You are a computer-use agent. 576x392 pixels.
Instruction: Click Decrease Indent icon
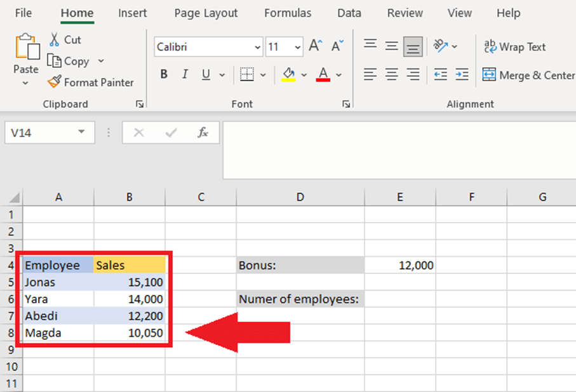(x=441, y=74)
